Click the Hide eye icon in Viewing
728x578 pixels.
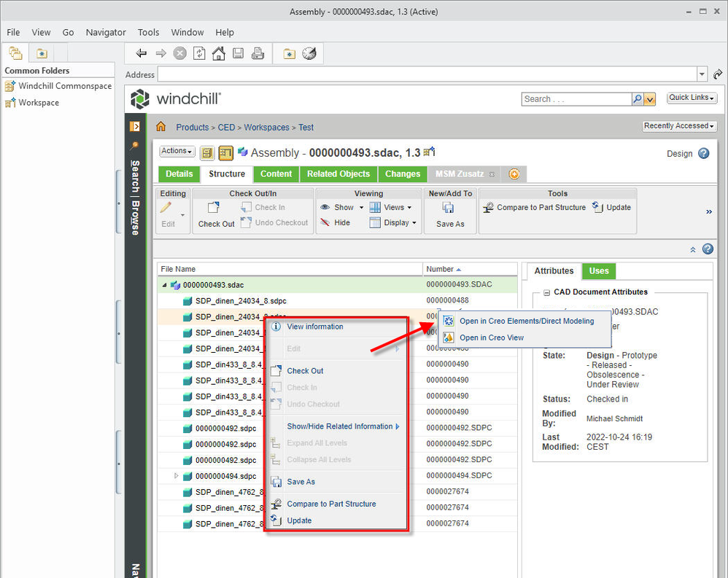tap(325, 223)
